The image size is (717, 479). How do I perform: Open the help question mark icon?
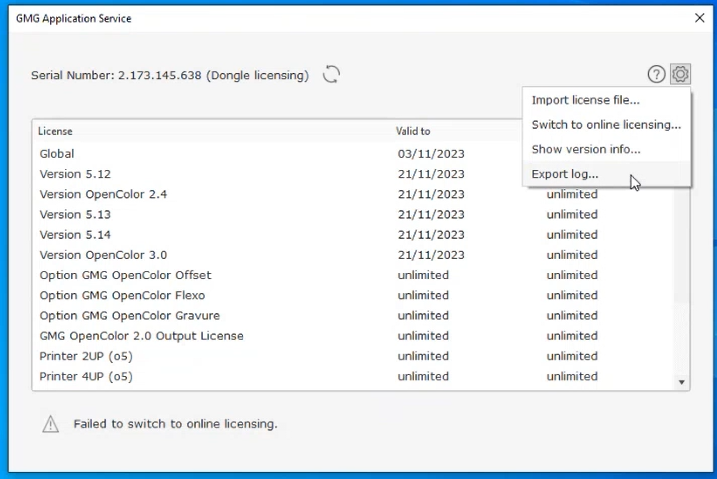656,74
